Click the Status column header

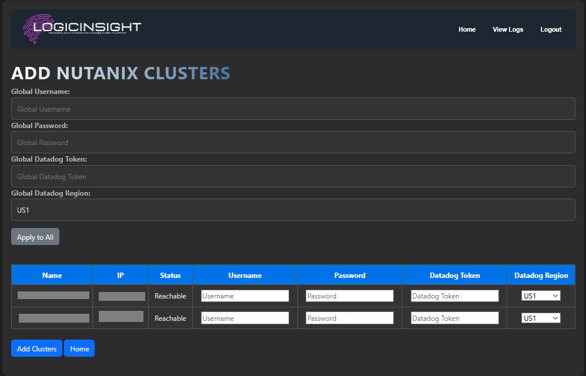coord(170,275)
